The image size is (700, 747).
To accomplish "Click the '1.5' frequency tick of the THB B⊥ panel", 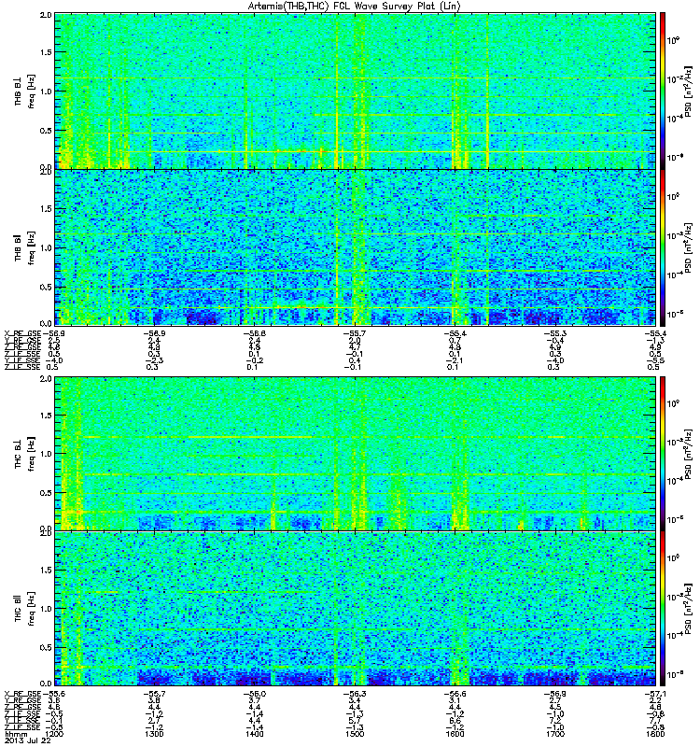I will 46,52.
